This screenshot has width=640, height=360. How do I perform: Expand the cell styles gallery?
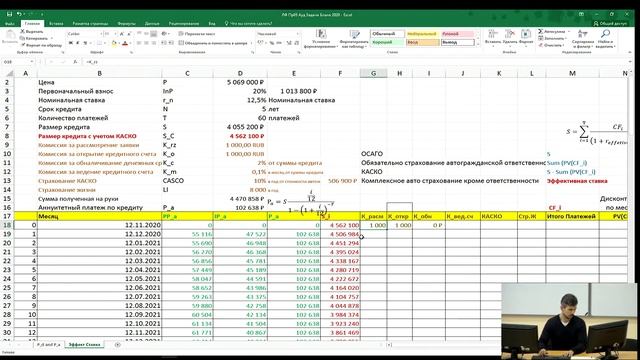pyautogui.click(x=478, y=44)
